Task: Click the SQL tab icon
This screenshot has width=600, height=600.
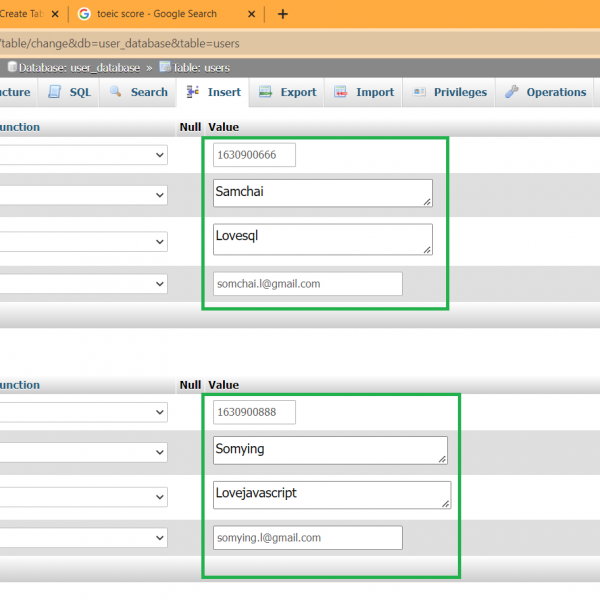Action: (55, 92)
